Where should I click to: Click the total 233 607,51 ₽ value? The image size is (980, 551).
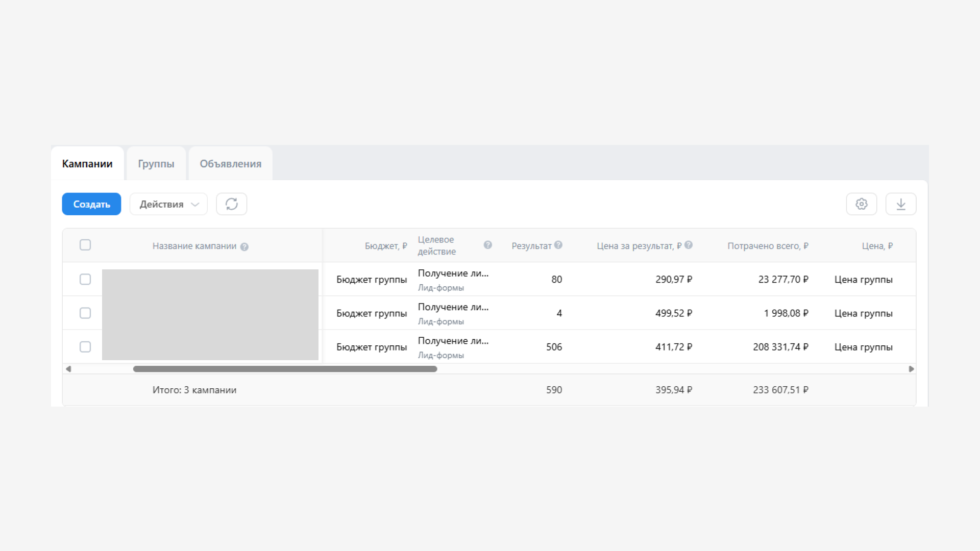tap(781, 390)
